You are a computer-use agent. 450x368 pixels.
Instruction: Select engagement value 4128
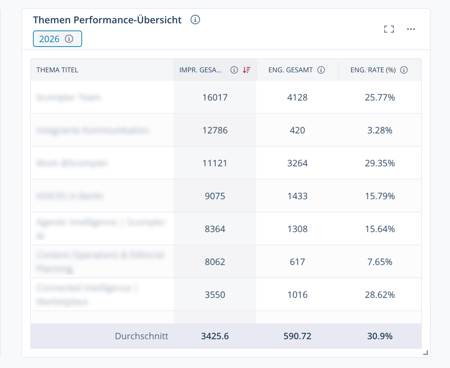[x=297, y=97]
